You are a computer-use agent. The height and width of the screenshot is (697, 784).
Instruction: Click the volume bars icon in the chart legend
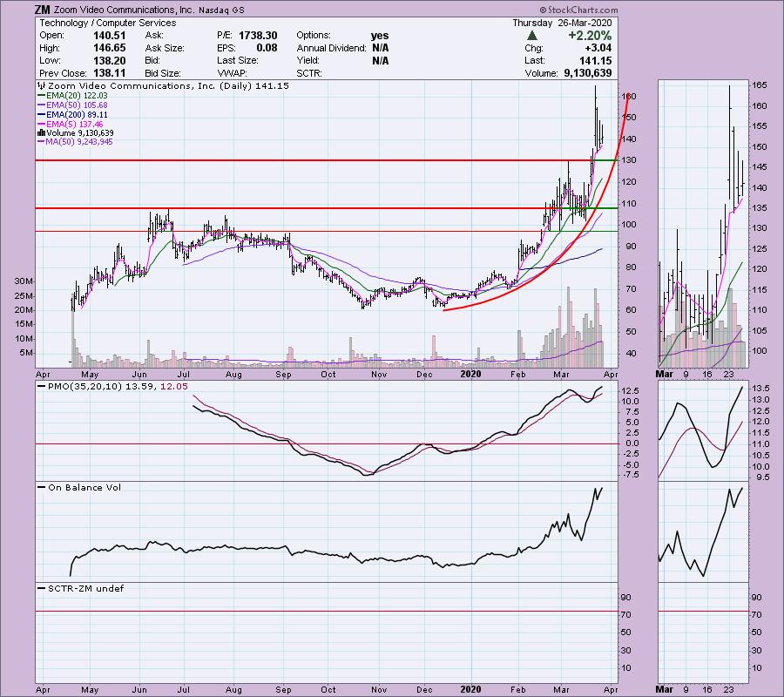(41, 133)
